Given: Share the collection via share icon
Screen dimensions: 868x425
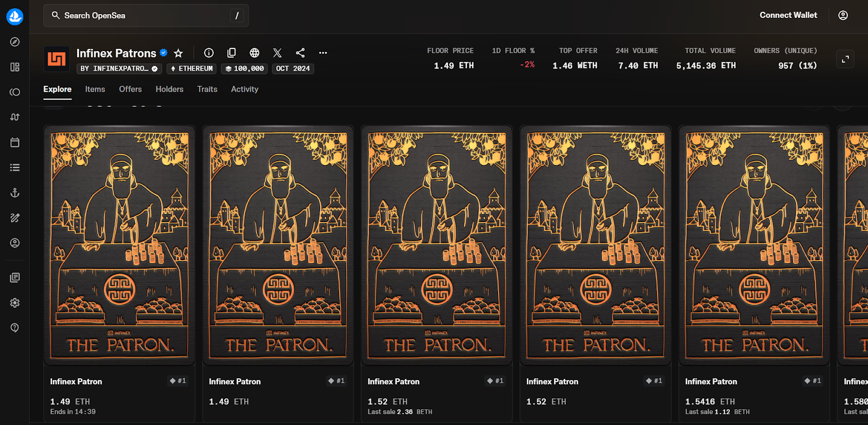Looking at the screenshot, I should click(300, 53).
